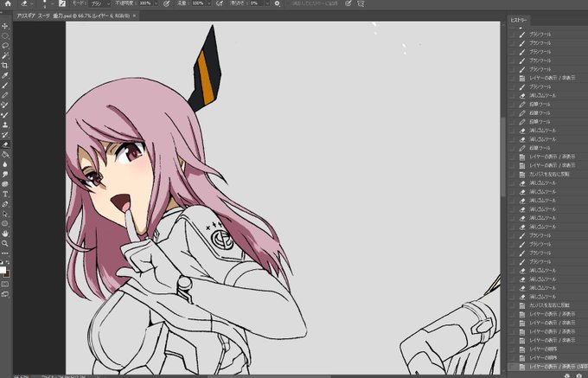The width and height of the screenshot is (588, 378).
Task: Click the background color swatch
Action: click(7, 274)
